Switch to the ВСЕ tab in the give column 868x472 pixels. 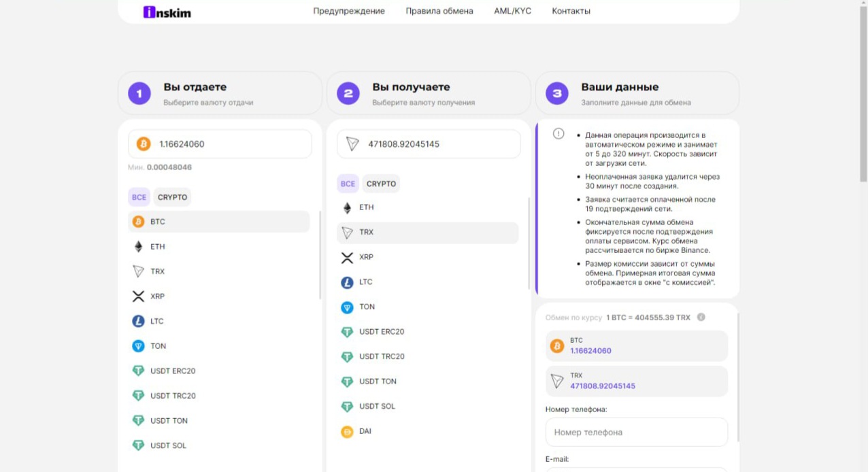click(139, 197)
